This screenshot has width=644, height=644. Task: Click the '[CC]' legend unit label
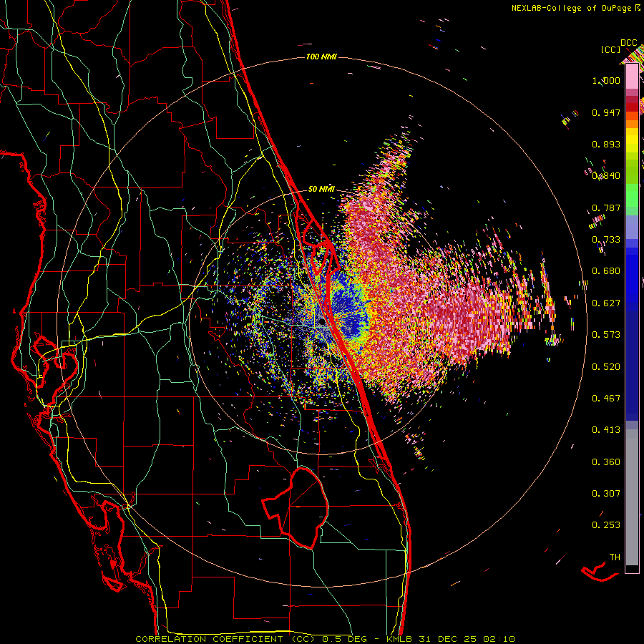[x=610, y=49]
